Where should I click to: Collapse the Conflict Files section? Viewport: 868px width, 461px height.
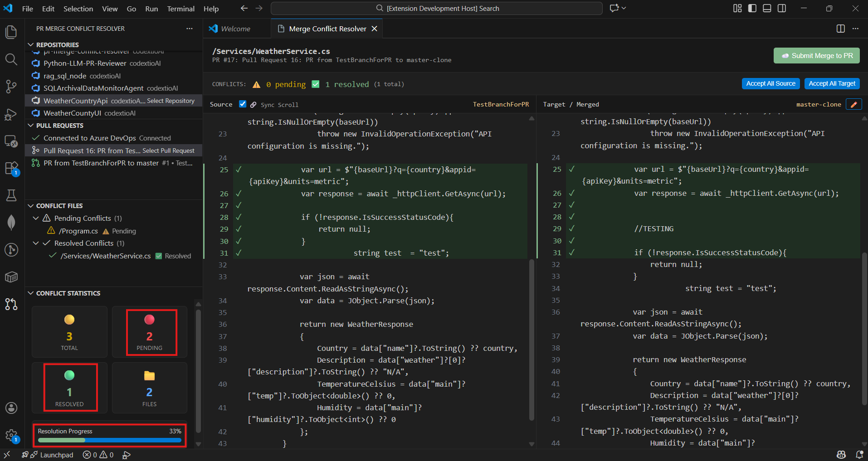tap(31, 205)
